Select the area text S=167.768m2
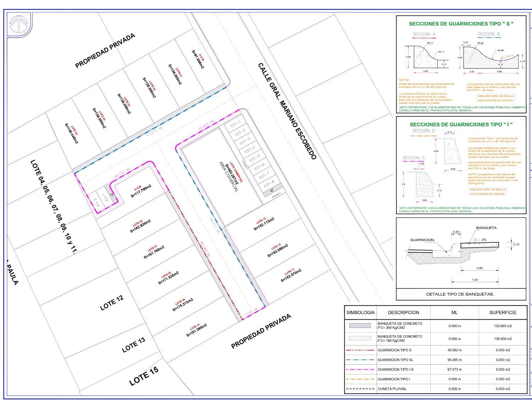The image size is (532, 408). 154,252
